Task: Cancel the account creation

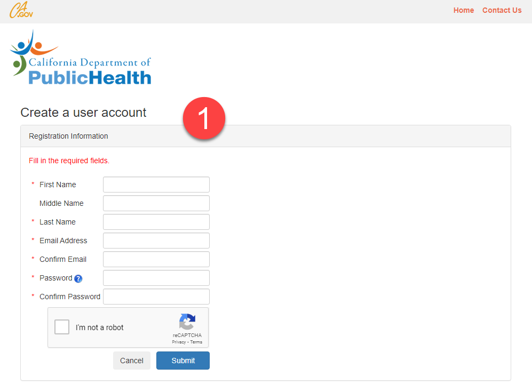Action: click(x=131, y=360)
